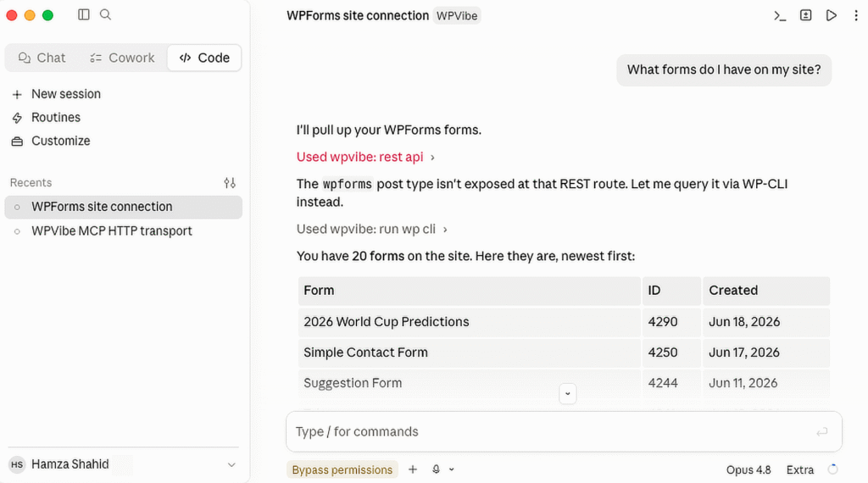Switch to the Chat tab
Viewport: 868px width, 483px height.
(42, 58)
